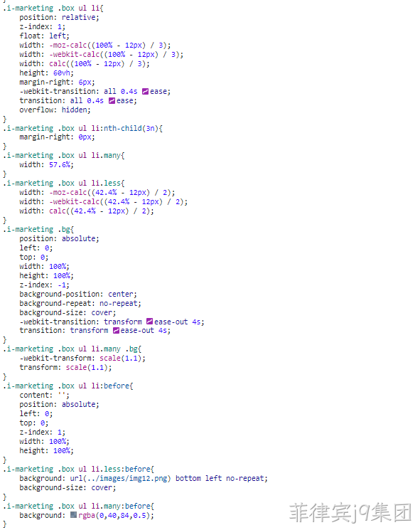
Task: Click the overflow hidden value
Action: coord(75,110)
